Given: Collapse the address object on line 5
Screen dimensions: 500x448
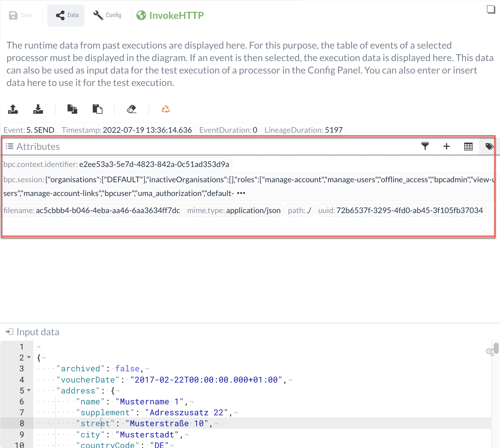Looking at the screenshot, I should pyautogui.click(x=29, y=390).
